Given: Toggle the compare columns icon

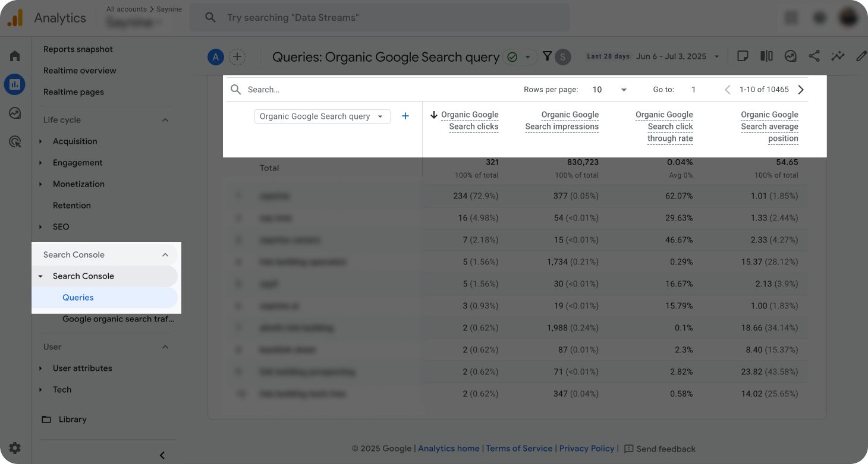Looking at the screenshot, I should pos(766,56).
